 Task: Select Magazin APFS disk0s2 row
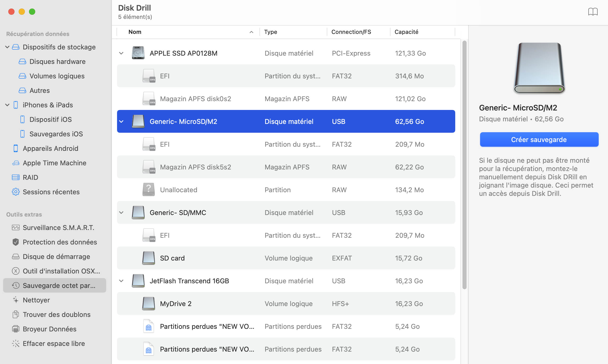pos(286,99)
